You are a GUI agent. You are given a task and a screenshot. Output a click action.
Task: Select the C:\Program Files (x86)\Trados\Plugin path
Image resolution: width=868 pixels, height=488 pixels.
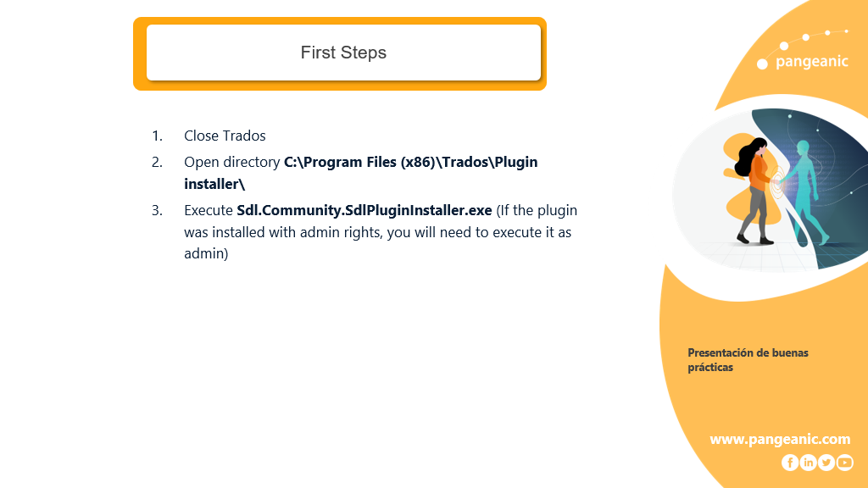(x=411, y=162)
